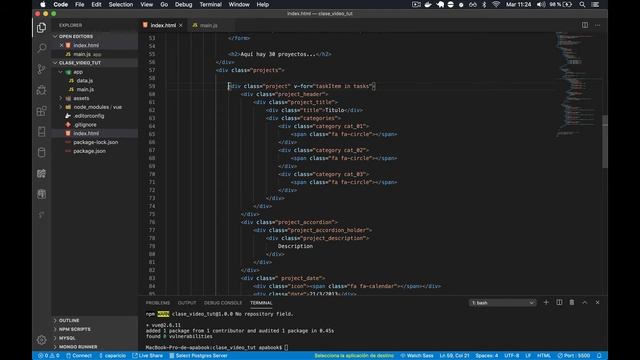
Task: Open editor More Actions ellipsis menu
Action: (598, 25)
